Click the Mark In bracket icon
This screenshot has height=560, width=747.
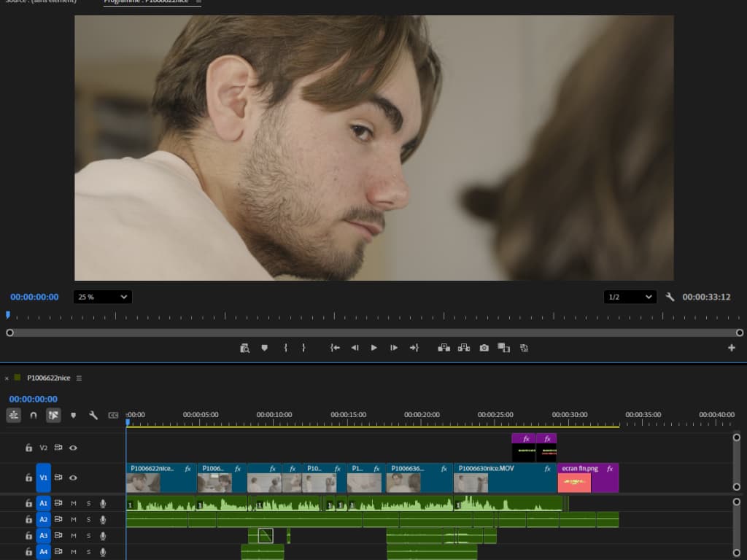click(x=285, y=348)
